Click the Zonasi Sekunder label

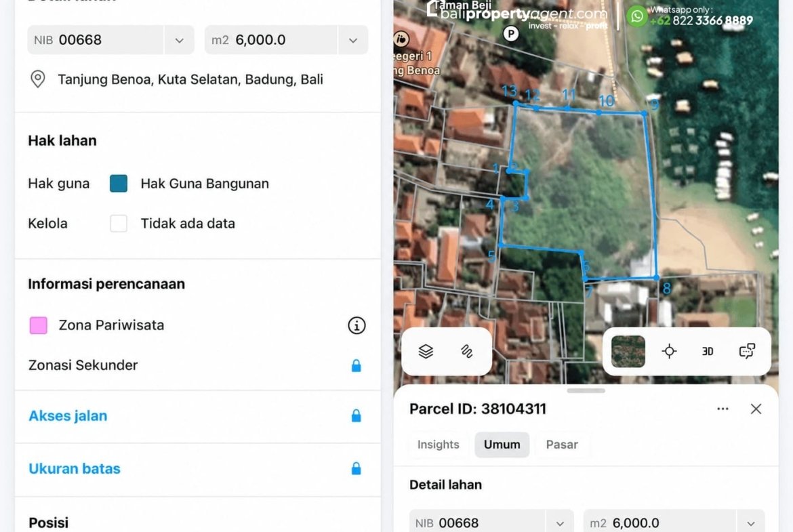(x=83, y=365)
